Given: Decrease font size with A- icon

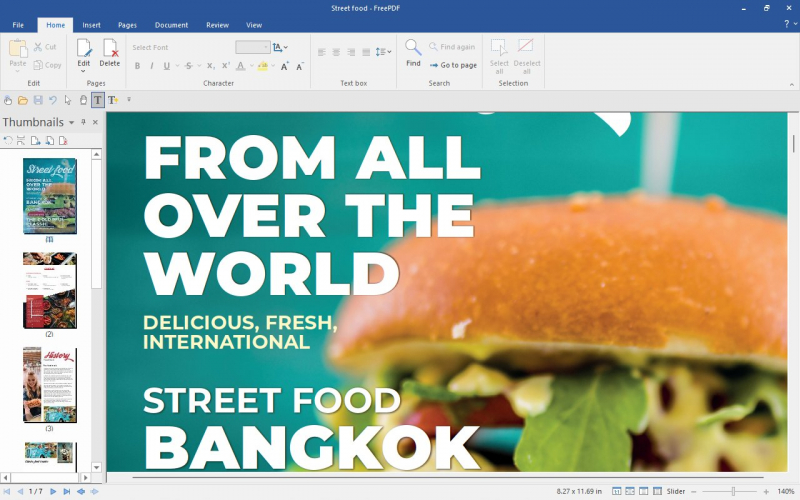Looking at the screenshot, I should (300, 66).
